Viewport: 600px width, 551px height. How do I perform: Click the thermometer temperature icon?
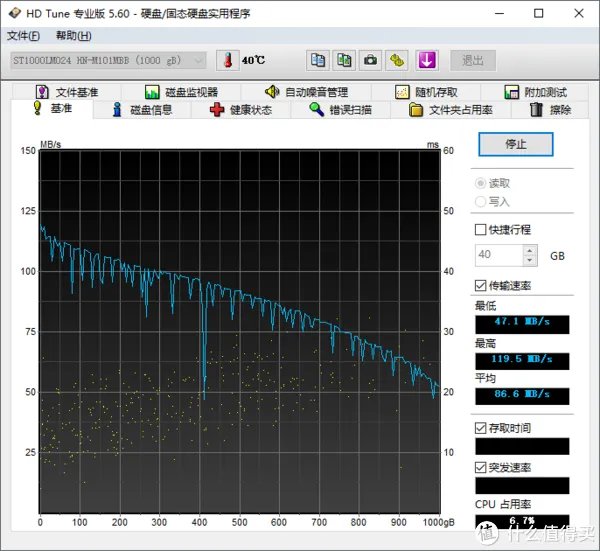pyautogui.click(x=228, y=60)
